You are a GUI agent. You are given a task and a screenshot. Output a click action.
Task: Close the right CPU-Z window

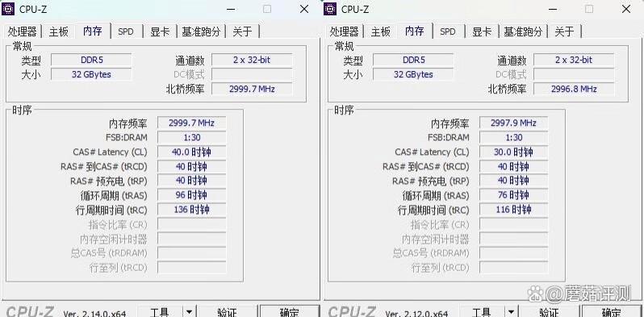[626, 9]
